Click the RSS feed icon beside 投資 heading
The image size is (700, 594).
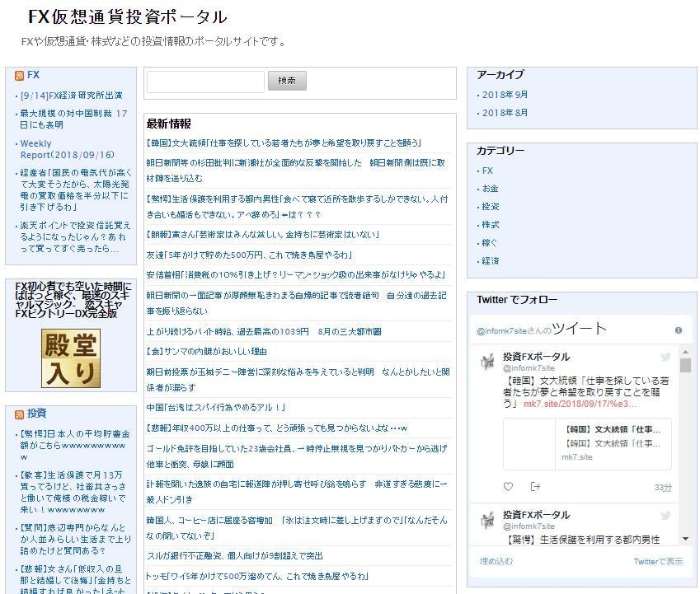(19, 414)
